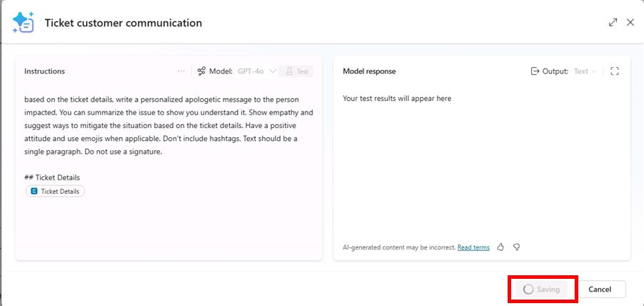This screenshot has height=306, width=644.
Task: Click the flask Test button
Action: [296, 71]
